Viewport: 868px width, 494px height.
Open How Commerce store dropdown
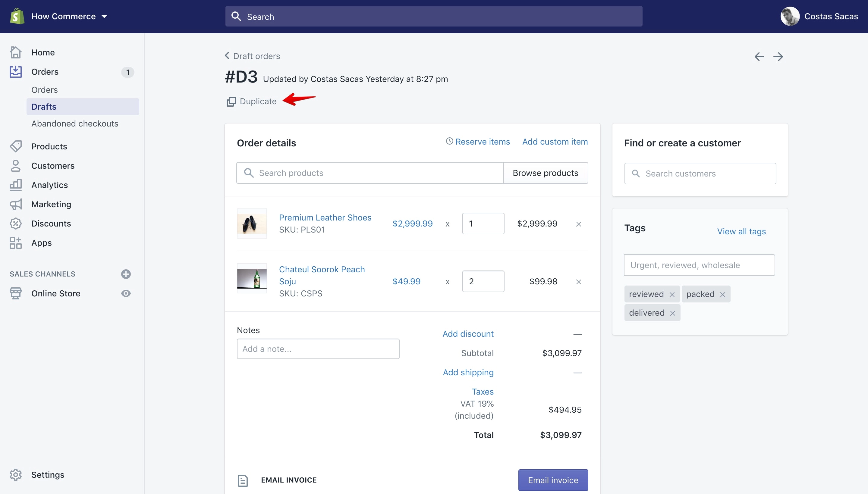(x=69, y=16)
